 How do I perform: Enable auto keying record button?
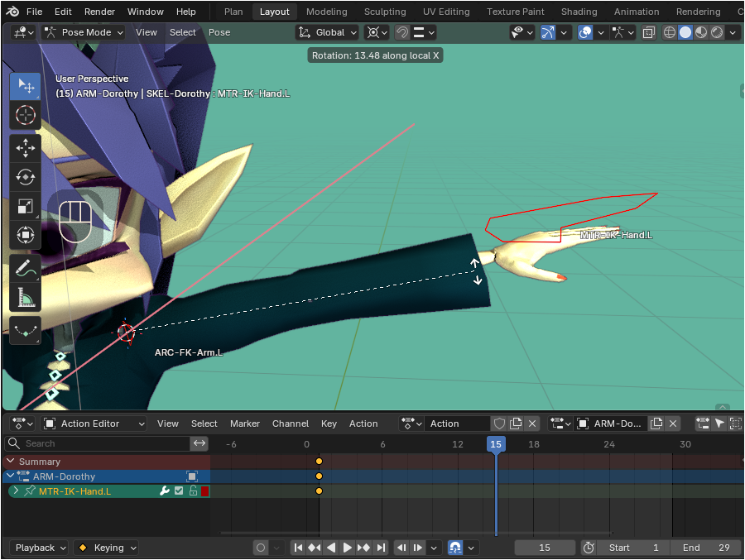(261, 548)
